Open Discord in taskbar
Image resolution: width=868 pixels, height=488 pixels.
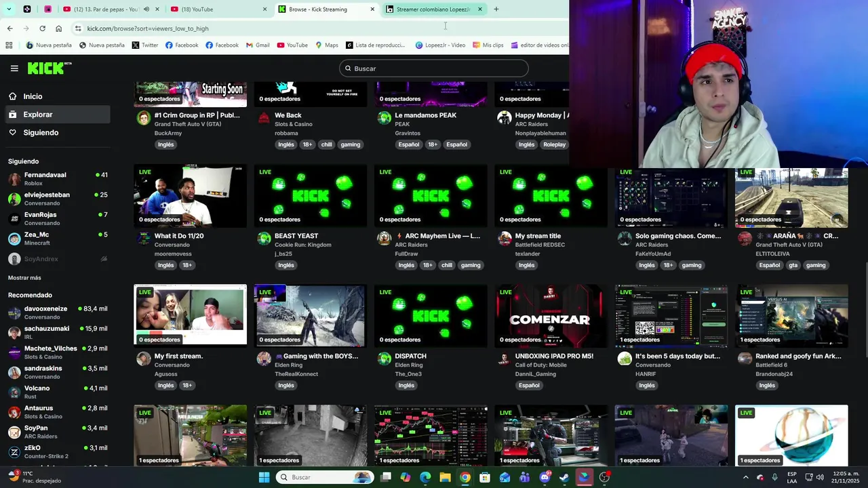click(x=545, y=477)
